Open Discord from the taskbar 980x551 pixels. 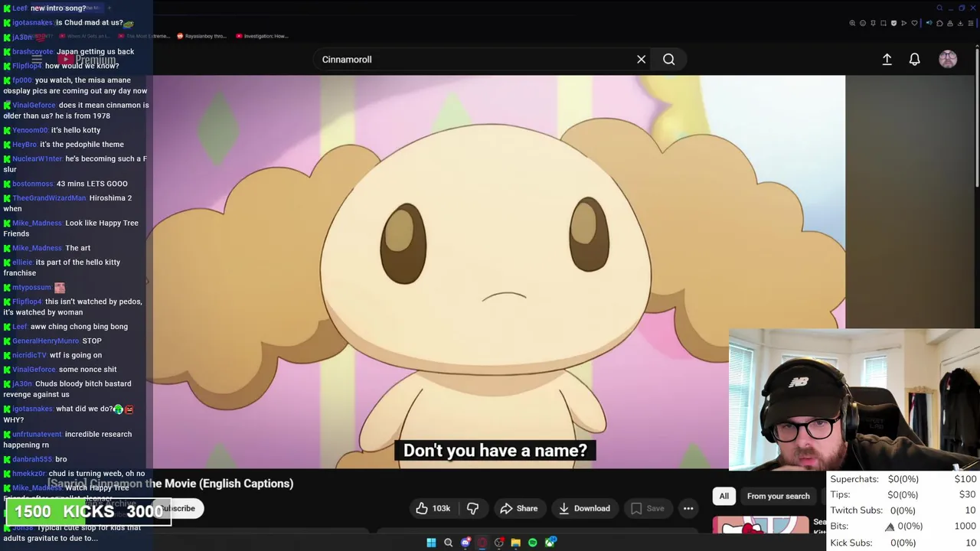point(465,543)
